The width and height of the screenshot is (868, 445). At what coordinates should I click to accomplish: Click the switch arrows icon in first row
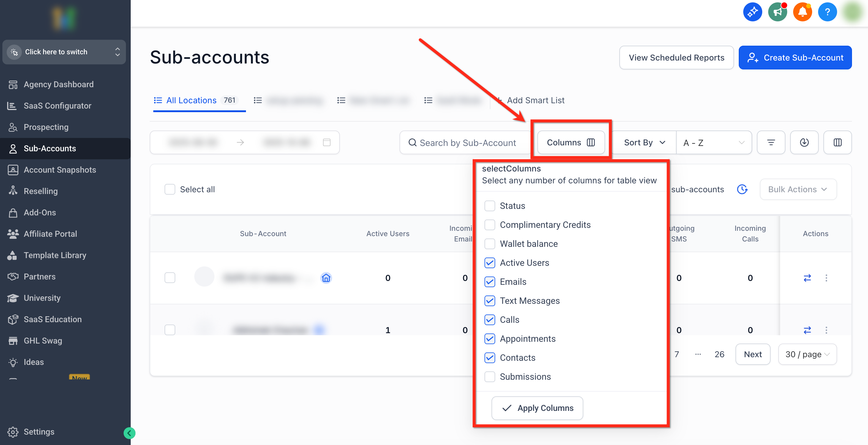point(807,278)
